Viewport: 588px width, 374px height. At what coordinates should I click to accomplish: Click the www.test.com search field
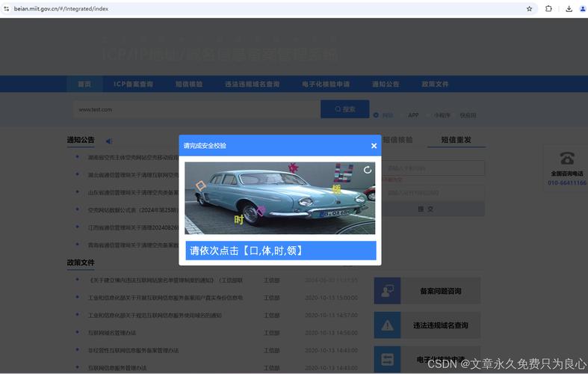click(197, 110)
